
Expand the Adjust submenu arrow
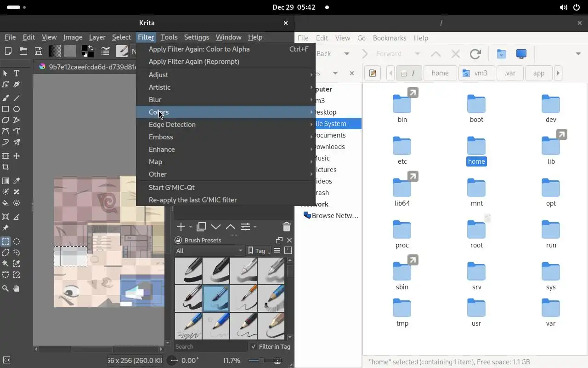tap(311, 75)
